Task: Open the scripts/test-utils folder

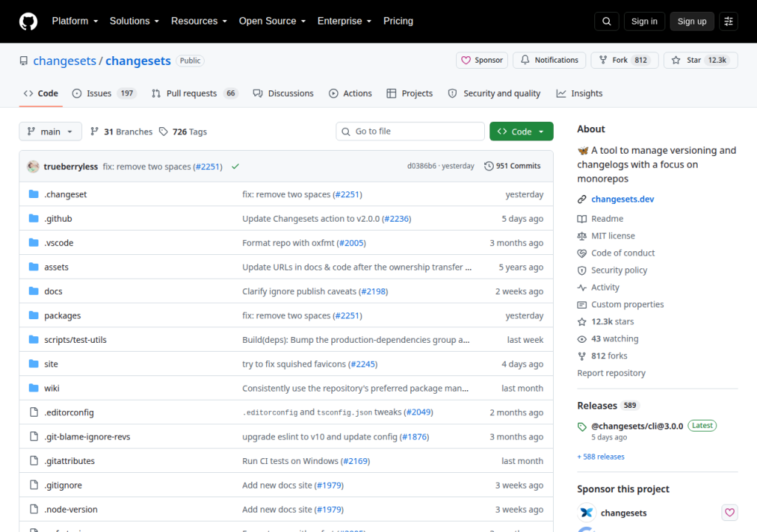Action: tap(75, 340)
